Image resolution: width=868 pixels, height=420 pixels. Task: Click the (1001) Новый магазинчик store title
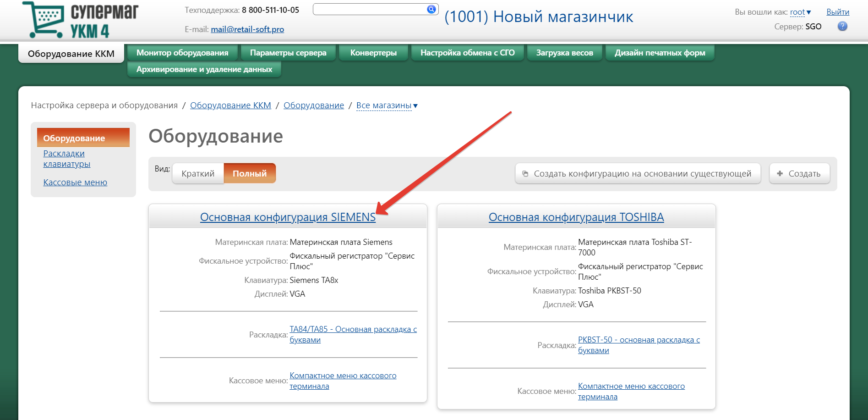point(539,17)
